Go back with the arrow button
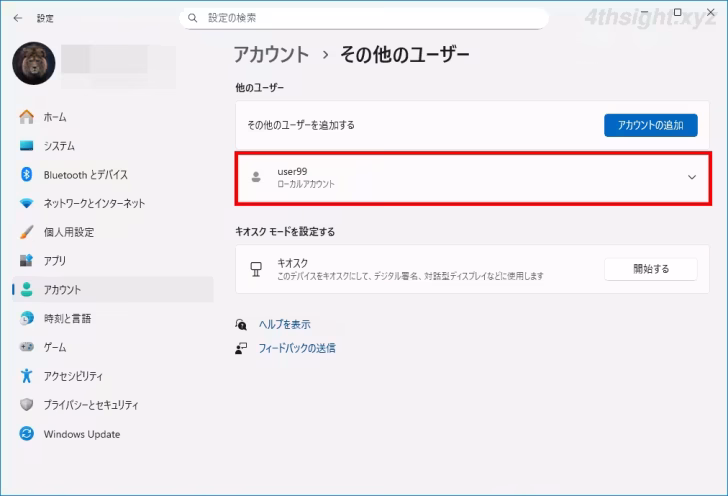 pos(17,18)
